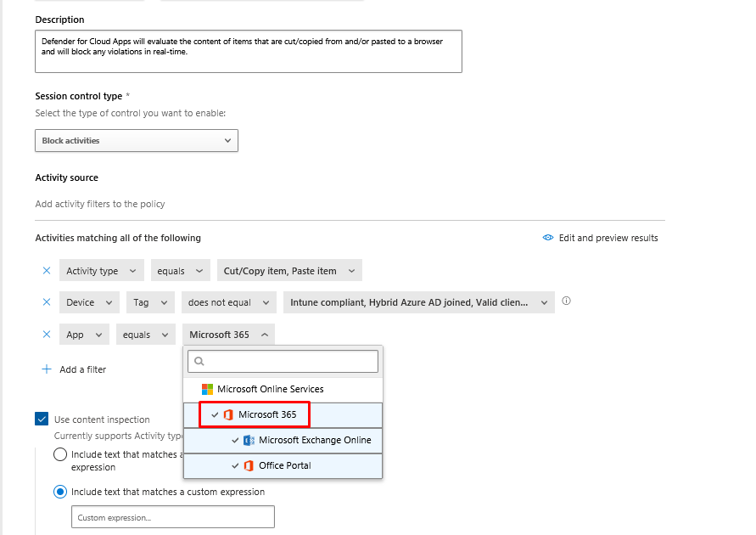Click Add a filter link
The width and height of the screenshot is (756, 535).
click(x=83, y=369)
